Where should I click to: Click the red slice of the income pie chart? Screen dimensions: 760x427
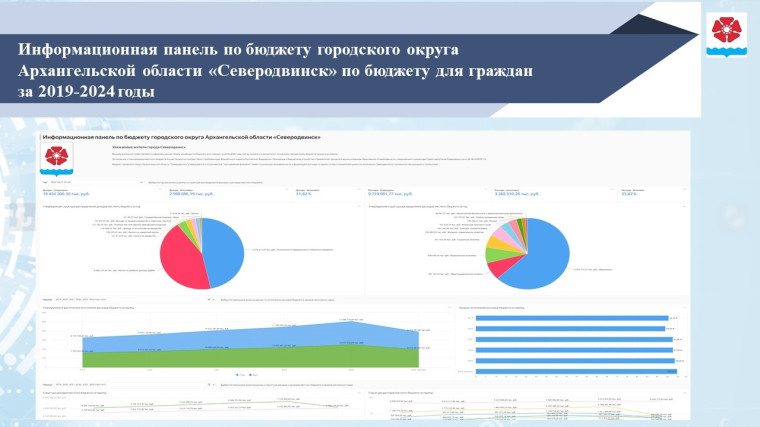tap(182, 259)
